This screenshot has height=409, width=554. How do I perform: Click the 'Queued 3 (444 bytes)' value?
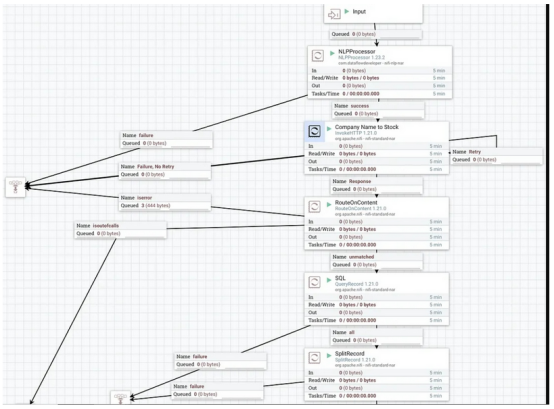pyautogui.click(x=146, y=206)
